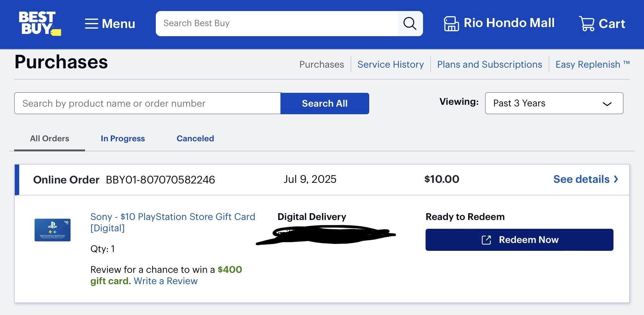The image size is (644, 315).
Task: Open the Easy Replenish page
Action: (x=592, y=64)
